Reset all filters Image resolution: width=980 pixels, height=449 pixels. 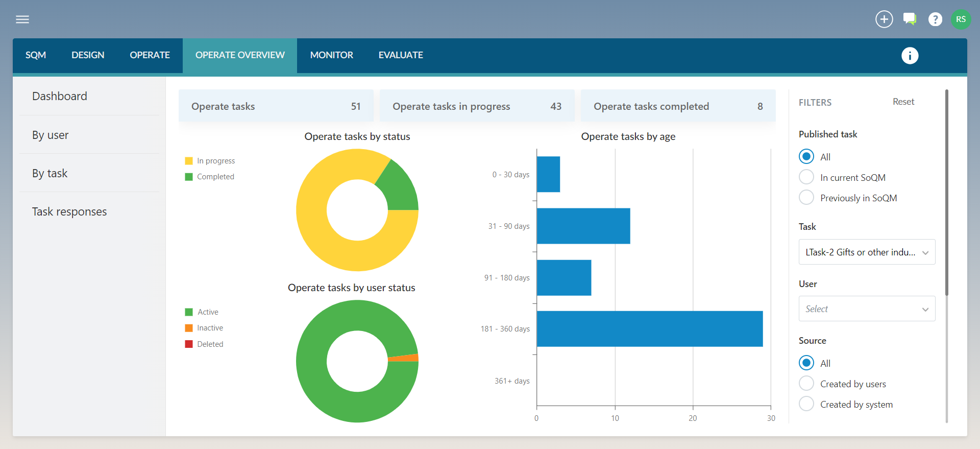(903, 102)
